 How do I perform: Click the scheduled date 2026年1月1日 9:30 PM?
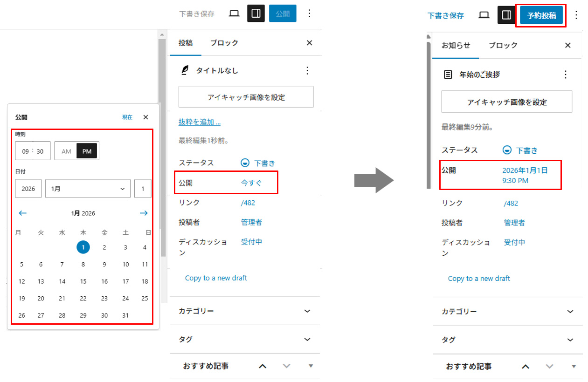525,175
